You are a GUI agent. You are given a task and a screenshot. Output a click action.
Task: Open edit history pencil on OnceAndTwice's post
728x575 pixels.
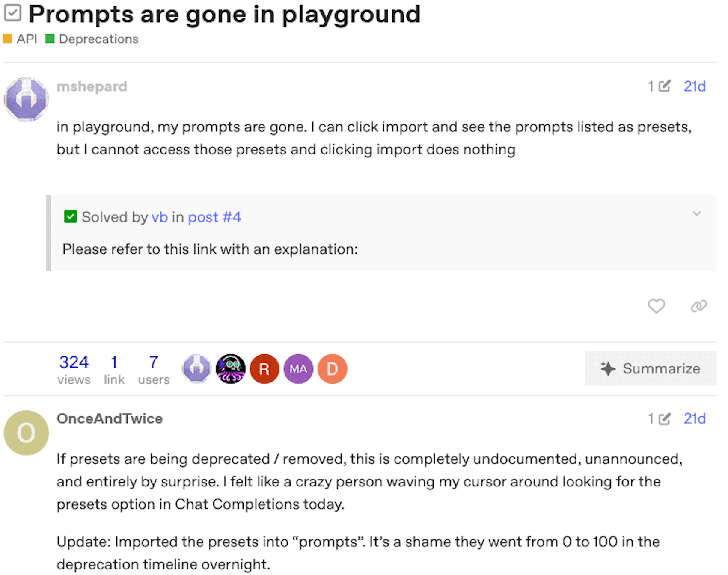click(664, 418)
